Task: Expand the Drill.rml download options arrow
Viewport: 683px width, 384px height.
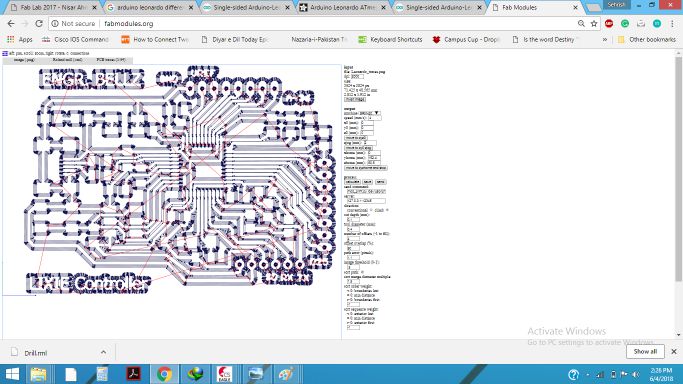Action: coord(103,352)
